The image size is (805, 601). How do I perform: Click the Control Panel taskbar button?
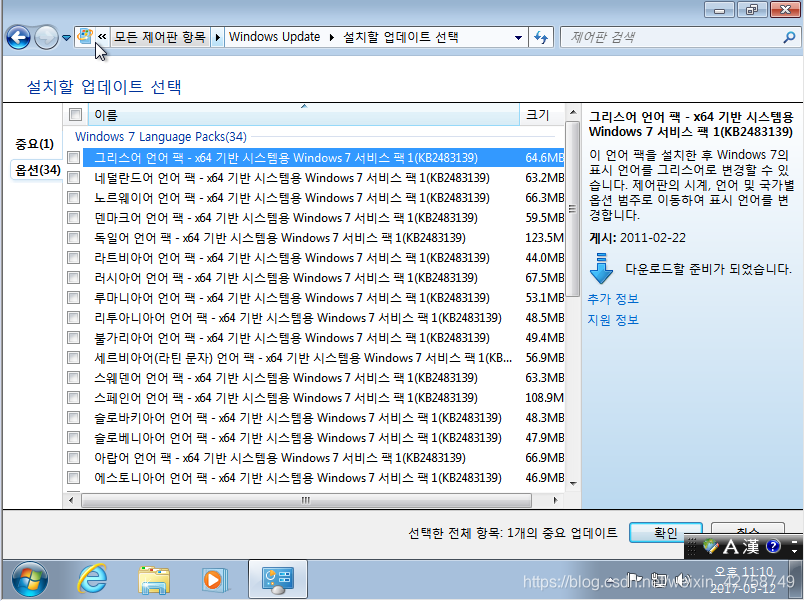tap(278, 579)
